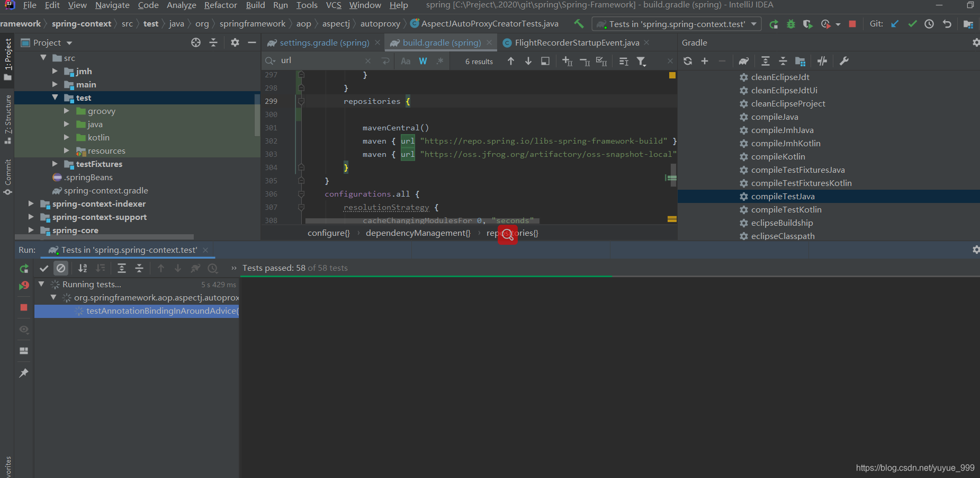
Task: Expand the testFixtures folder
Action: 55,163
